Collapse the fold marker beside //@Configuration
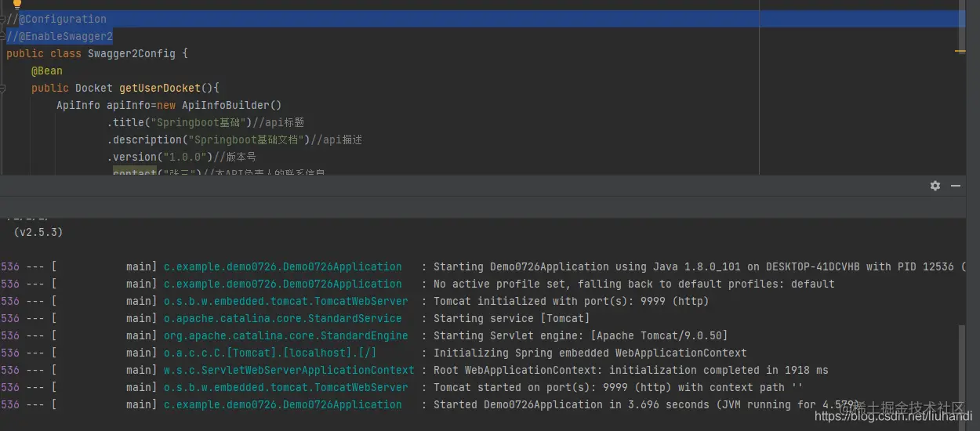This screenshot has height=431, width=980. (x=3, y=19)
